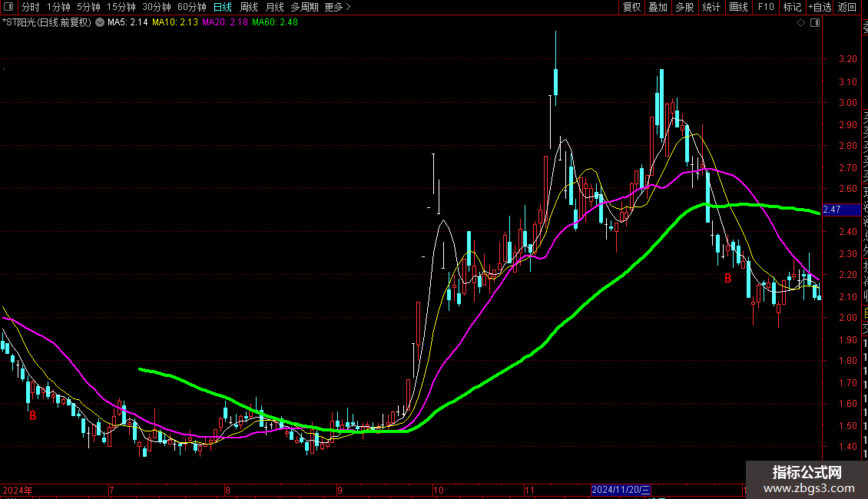868x499 pixels.
Task: Open the indicator dropdown next to *ST阳光 title
Action: pos(100,23)
